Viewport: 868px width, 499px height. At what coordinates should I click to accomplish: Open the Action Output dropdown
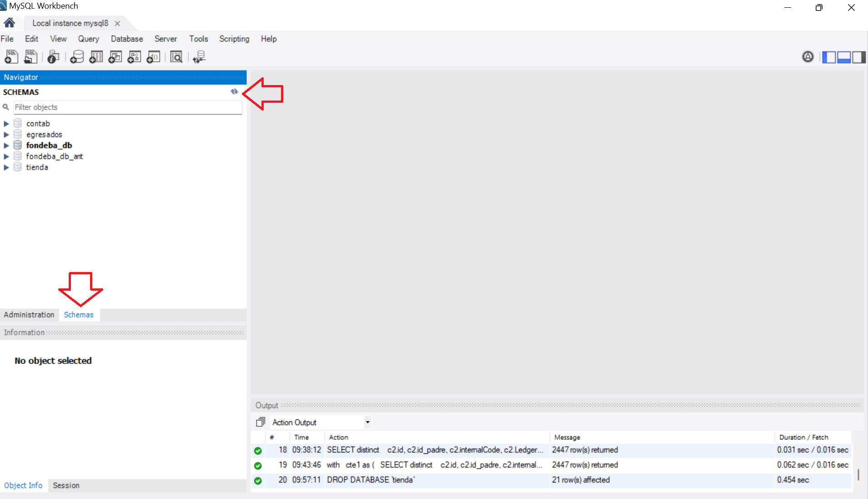tap(367, 422)
